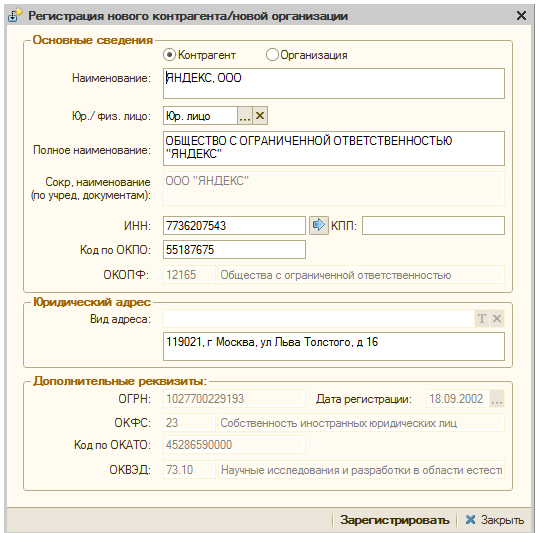
Task: Click ОКВЭД description Научные исследования и разработки
Action: 361,470
